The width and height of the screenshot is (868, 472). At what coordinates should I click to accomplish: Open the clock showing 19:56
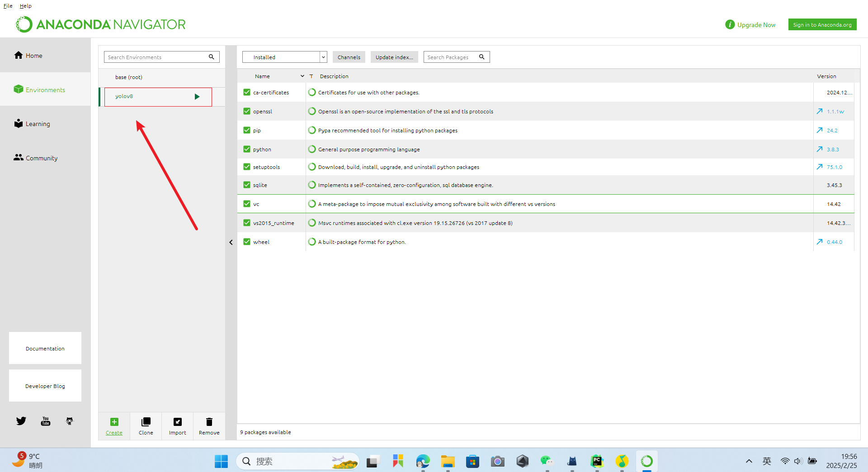click(841, 461)
